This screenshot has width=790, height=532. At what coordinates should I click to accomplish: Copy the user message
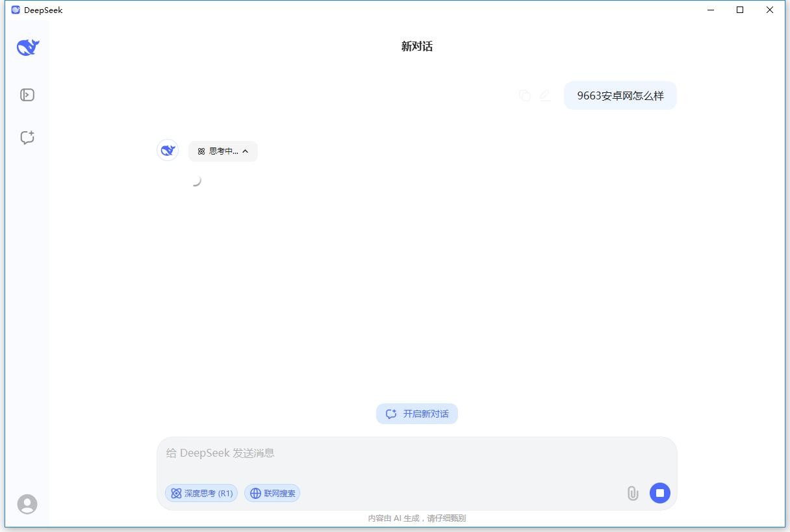click(x=525, y=95)
